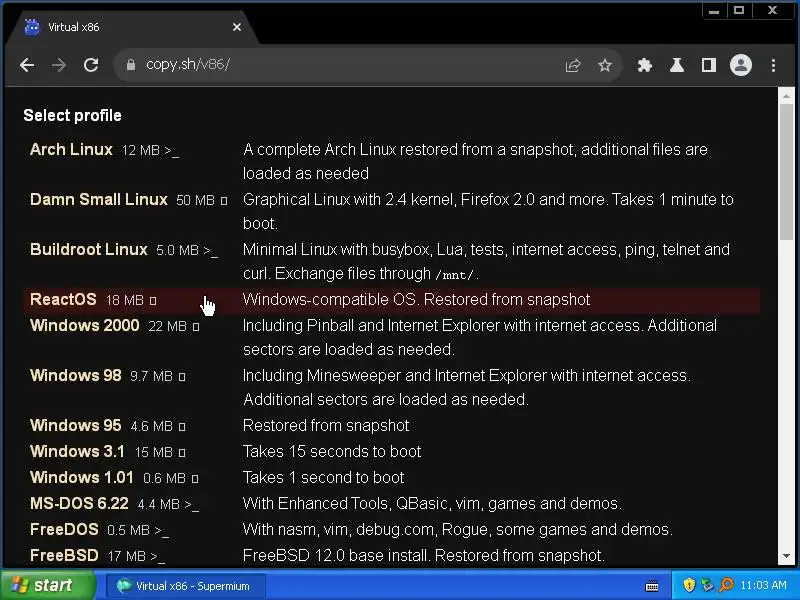Screen dimensions: 800x600
Task: Open the three-dot browser menu
Action: coord(773,65)
